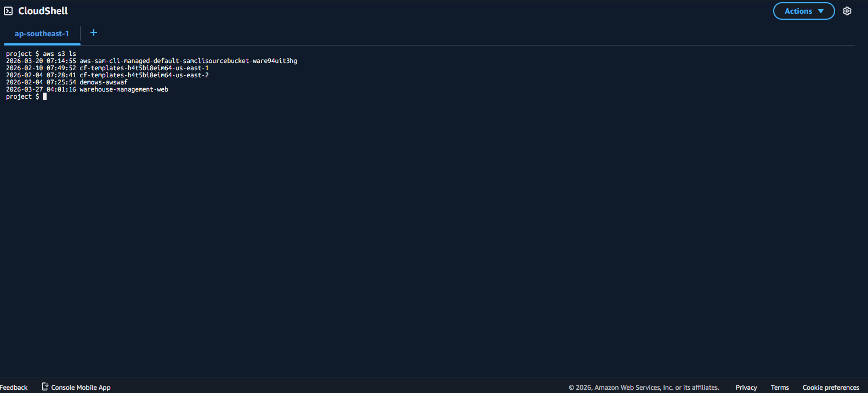The image size is (868, 393).
Task: Open the Privacy link
Action: point(746,388)
